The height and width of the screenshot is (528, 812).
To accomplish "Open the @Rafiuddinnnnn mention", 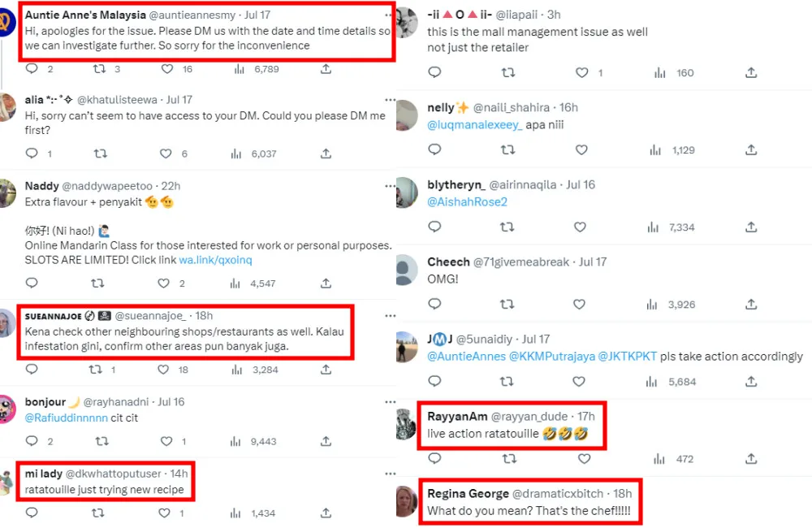I will (x=67, y=418).
